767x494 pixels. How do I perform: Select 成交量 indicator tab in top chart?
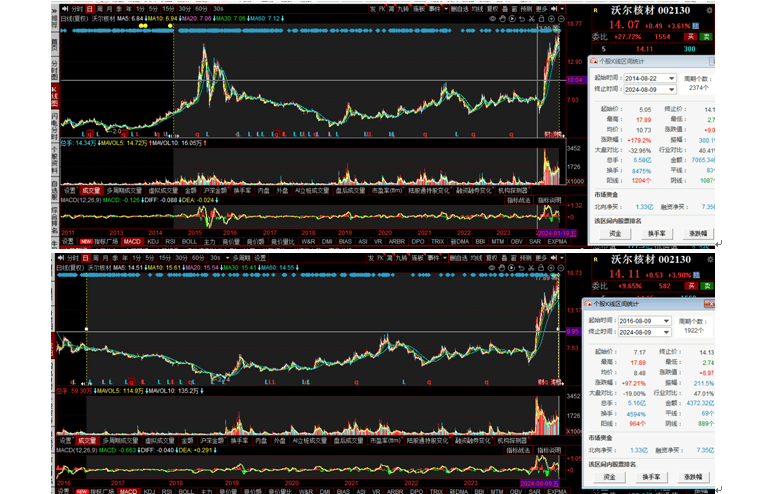pos(91,191)
